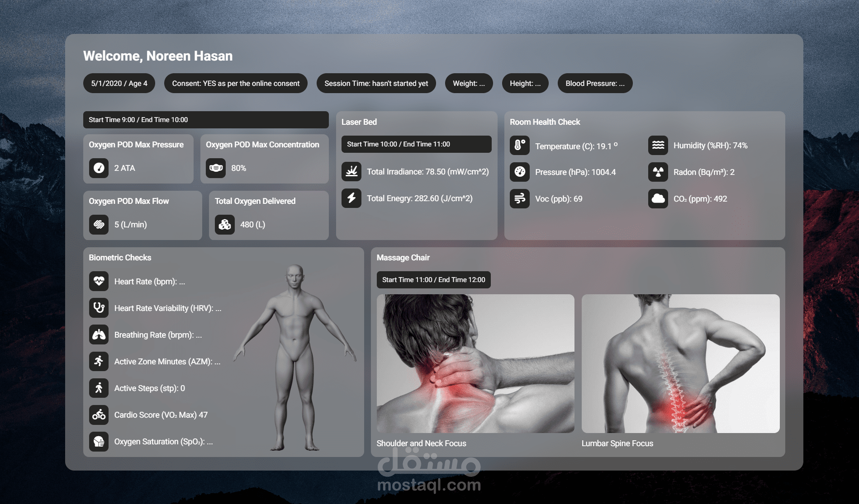Click the Breathing Rate (brpm) label
Image resolution: width=859 pixels, height=504 pixels.
(x=158, y=335)
